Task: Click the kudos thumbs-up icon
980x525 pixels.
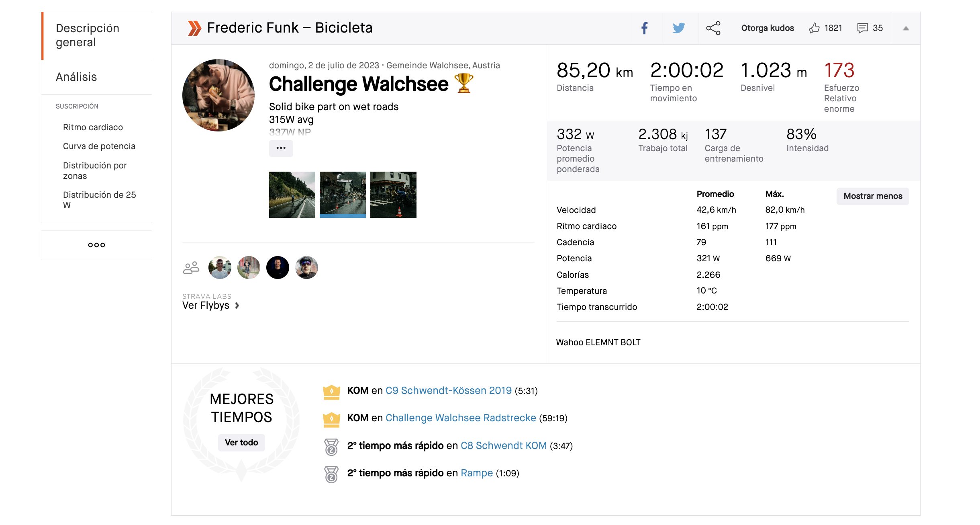Action: point(814,28)
